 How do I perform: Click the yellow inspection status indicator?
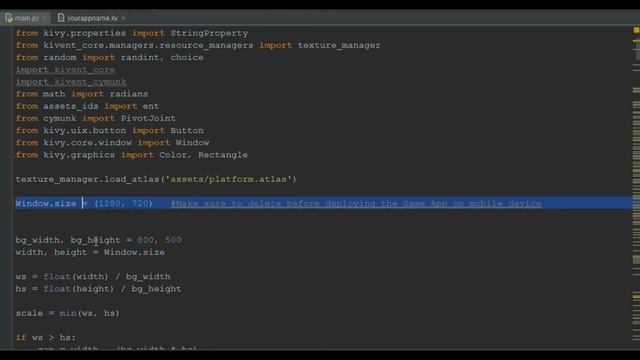coord(636,30)
